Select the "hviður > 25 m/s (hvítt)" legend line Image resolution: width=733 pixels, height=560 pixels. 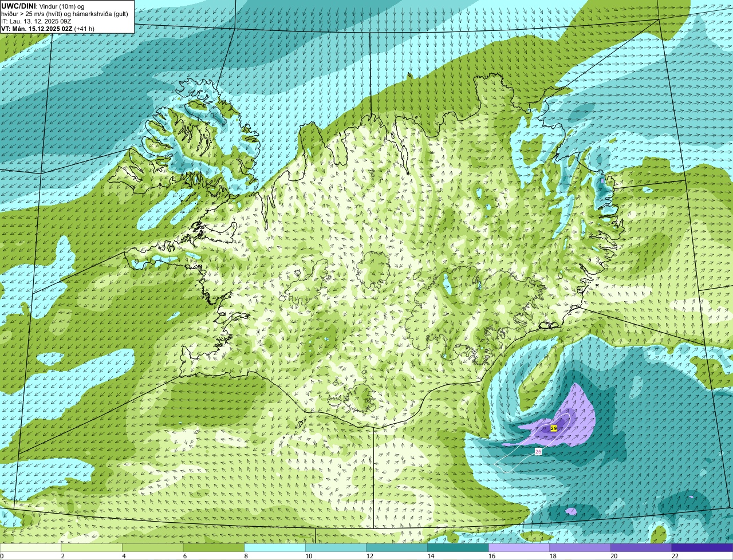(32, 13)
